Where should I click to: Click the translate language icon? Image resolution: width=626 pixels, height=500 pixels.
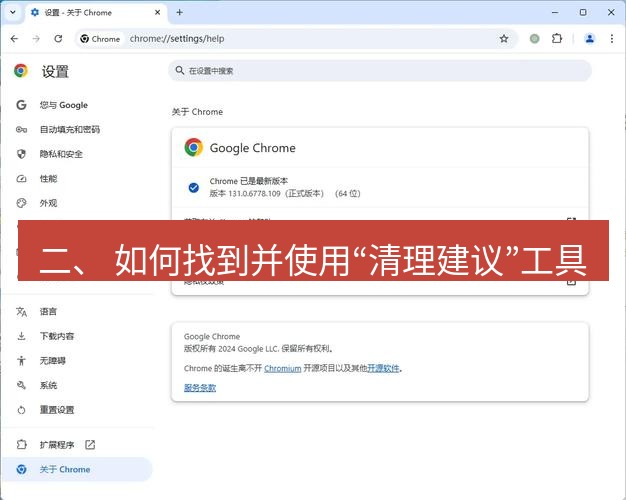click(21, 312)
